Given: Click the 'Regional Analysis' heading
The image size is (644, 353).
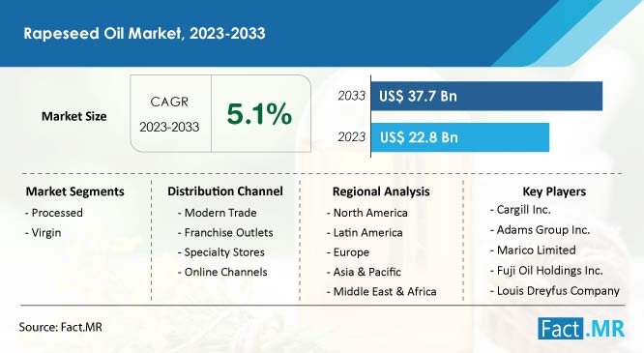Looking at the screenshot, I should [x=381, y=191].
